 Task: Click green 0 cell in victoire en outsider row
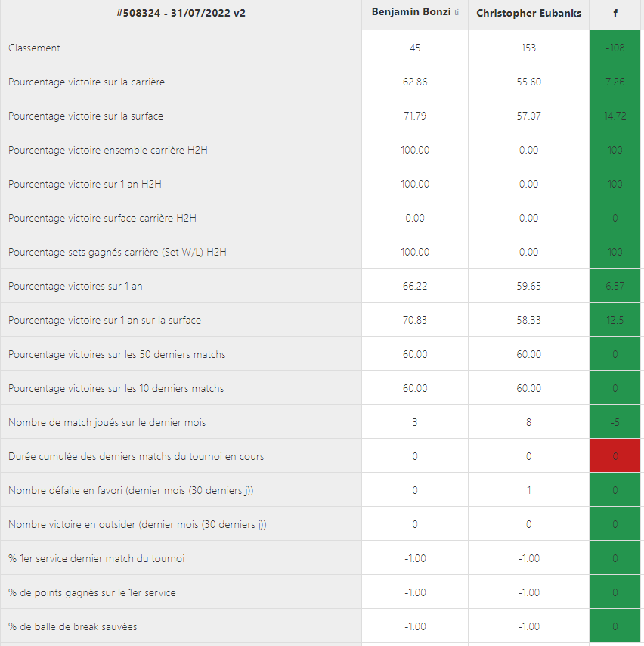tap(615, 524)
